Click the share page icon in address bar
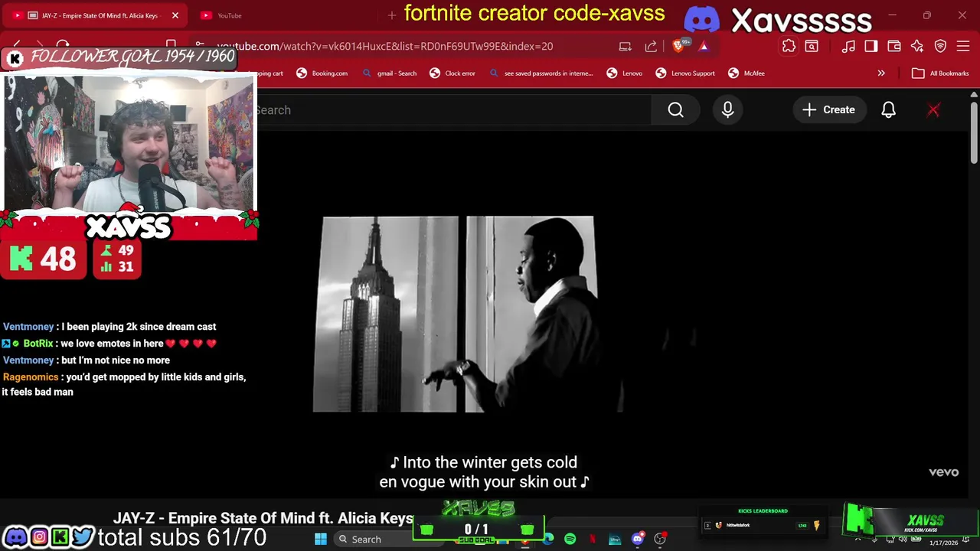The width and height of the screenshot is (980, 551). click(x=651, y=46)
